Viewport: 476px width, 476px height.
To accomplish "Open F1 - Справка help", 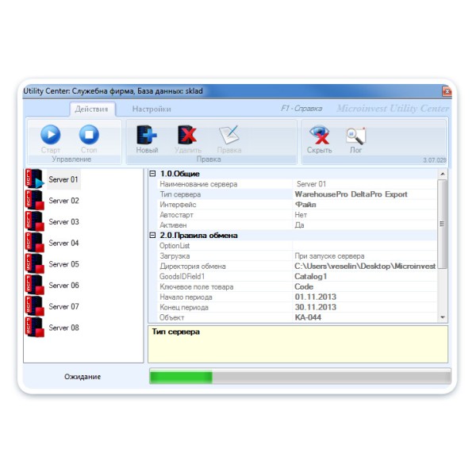I will (x=301, y=109).
